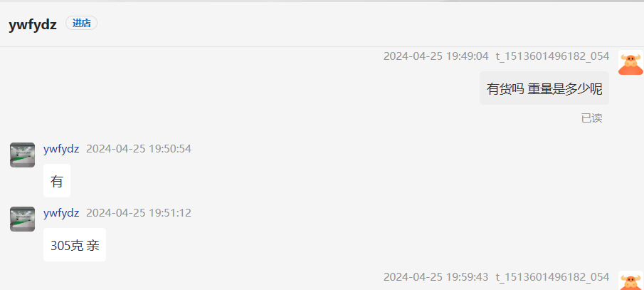Screen dimensions: 644x290
Task: Click sender name ywfydz at 19:51:12
Action: 61,213
